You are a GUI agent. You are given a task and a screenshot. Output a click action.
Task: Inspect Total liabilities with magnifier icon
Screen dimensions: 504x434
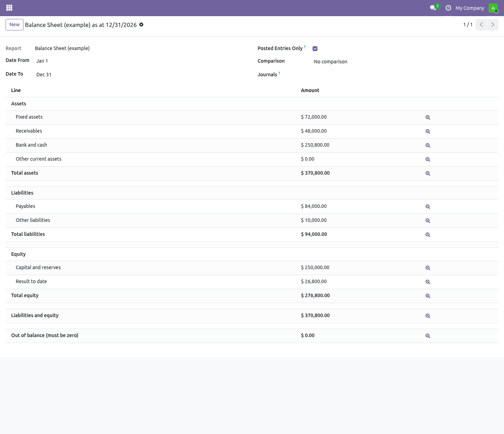pos(428,235)
